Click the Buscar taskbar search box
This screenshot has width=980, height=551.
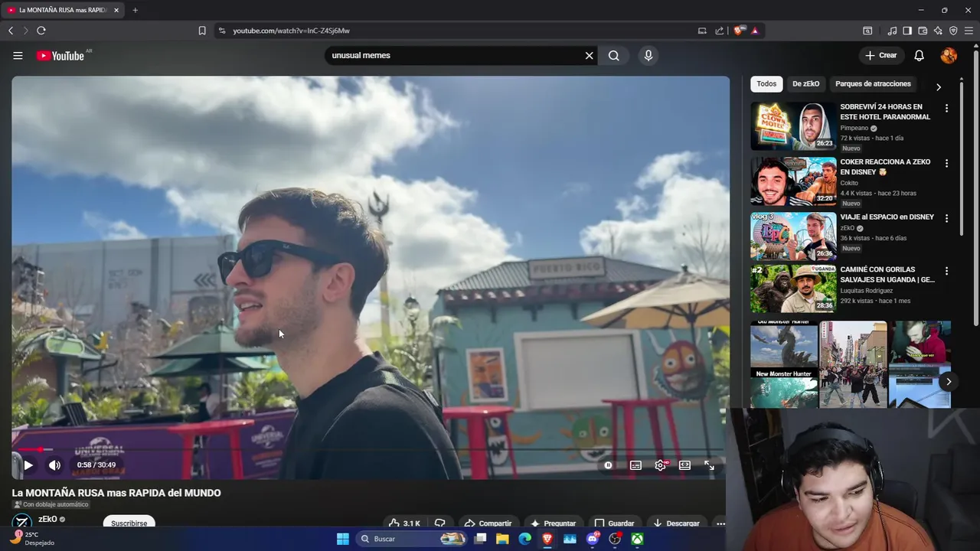(412, 539)
